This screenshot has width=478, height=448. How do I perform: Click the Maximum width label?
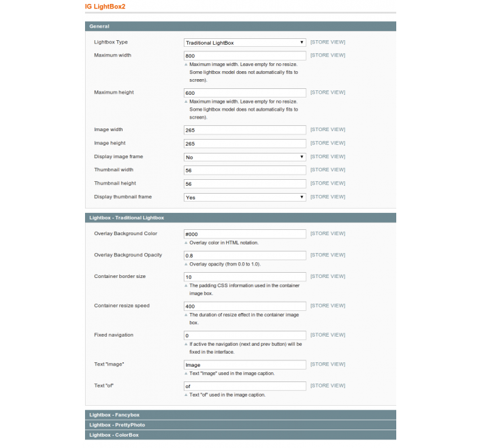[113, 55]
